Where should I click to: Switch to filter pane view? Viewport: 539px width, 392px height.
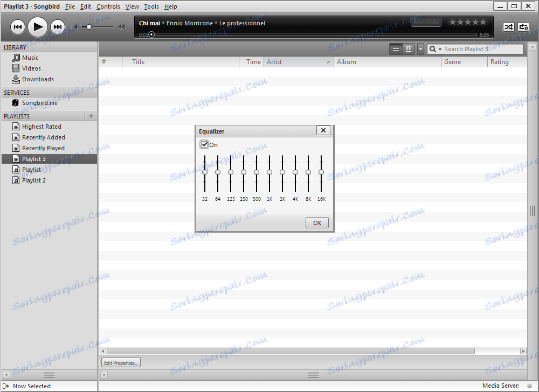coord(409,49)
